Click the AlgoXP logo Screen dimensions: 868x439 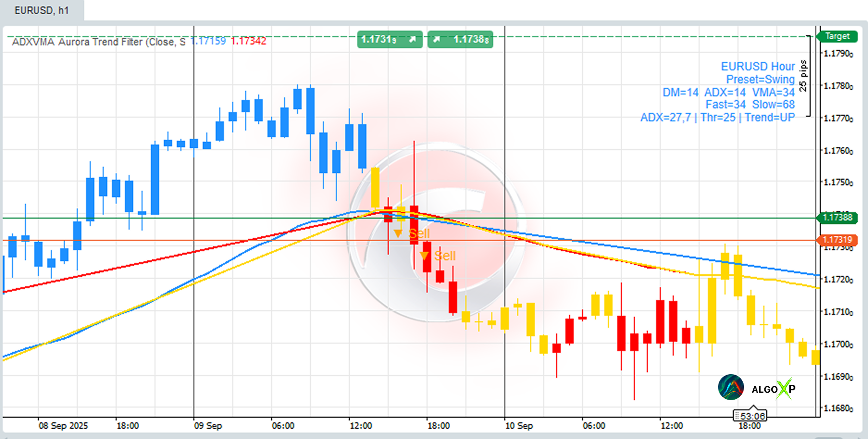click(x=773, y=389)
